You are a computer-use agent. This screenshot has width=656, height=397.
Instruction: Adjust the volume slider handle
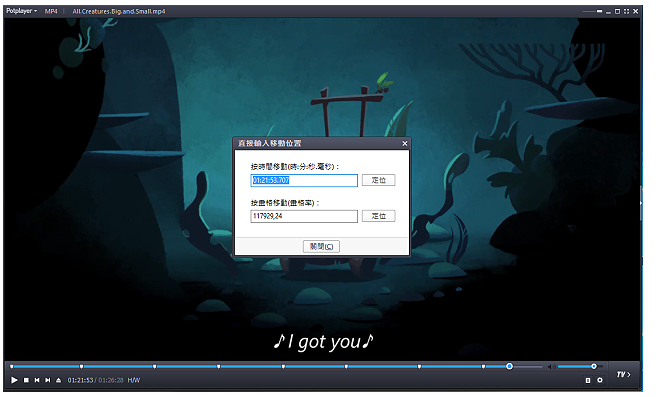[594, 366]
